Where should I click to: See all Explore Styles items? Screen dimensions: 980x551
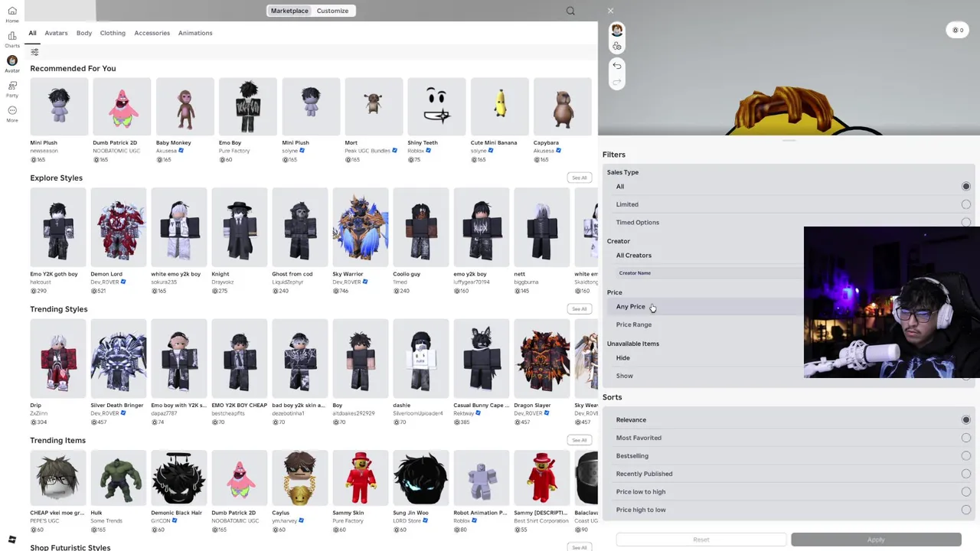579,178
